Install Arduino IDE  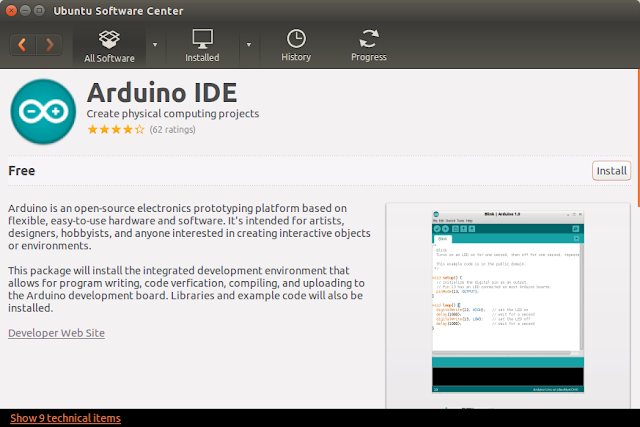[x=611, y=171]
